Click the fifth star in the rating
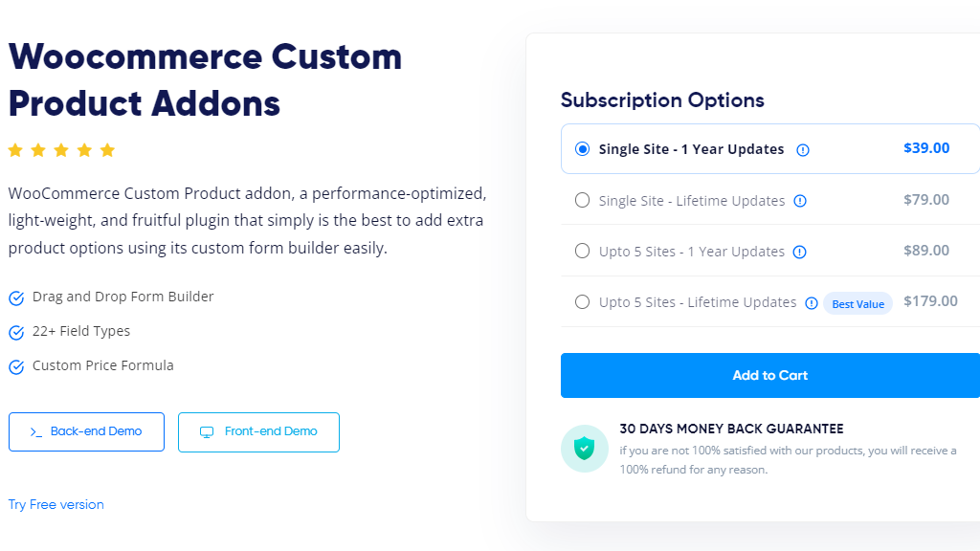Viewport: 980px width, 551px height. click(107, 150)
